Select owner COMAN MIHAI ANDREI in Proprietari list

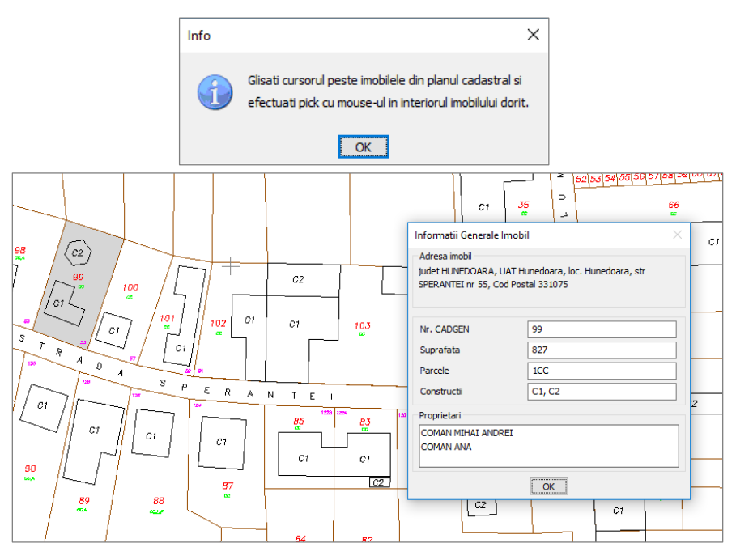click(467, 433)
